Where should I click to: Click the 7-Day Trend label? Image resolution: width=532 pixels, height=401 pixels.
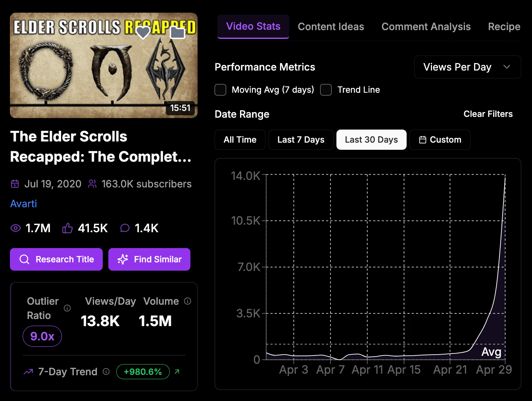click(68, 372)
